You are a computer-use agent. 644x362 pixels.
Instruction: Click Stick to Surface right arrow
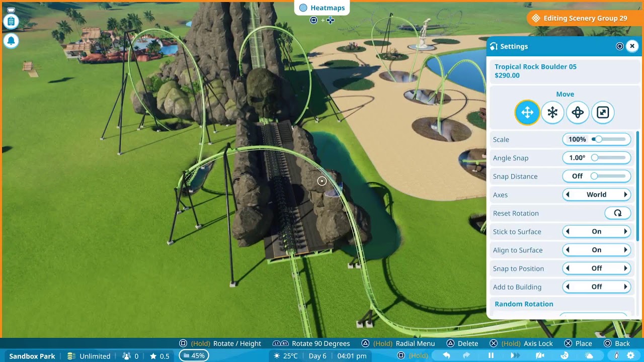tap(625, 231)
